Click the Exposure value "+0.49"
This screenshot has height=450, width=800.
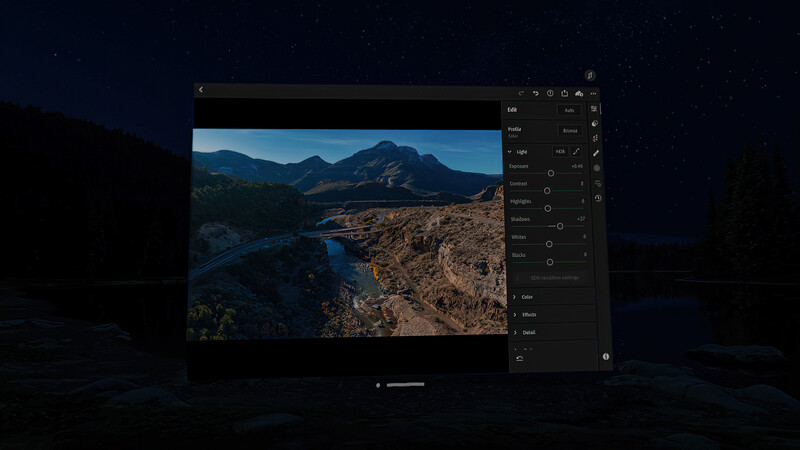(x=577, y=166)
